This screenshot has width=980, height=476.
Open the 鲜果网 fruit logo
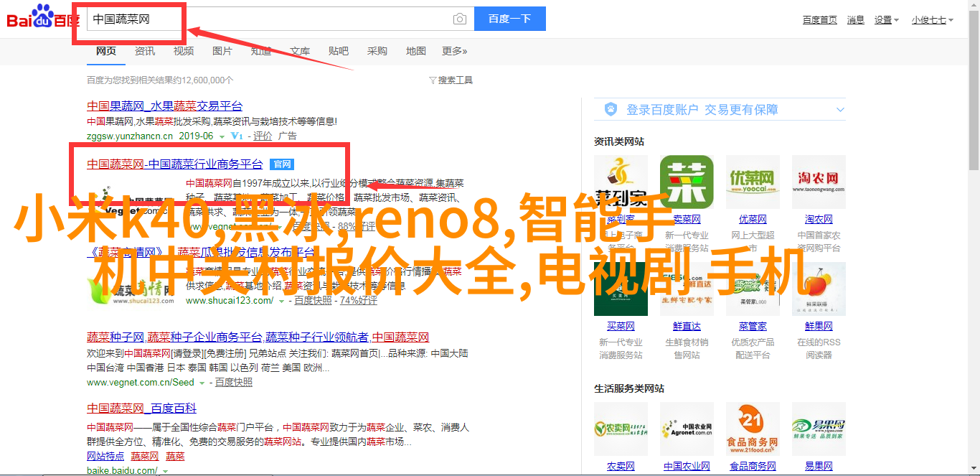tap(819, 289)
